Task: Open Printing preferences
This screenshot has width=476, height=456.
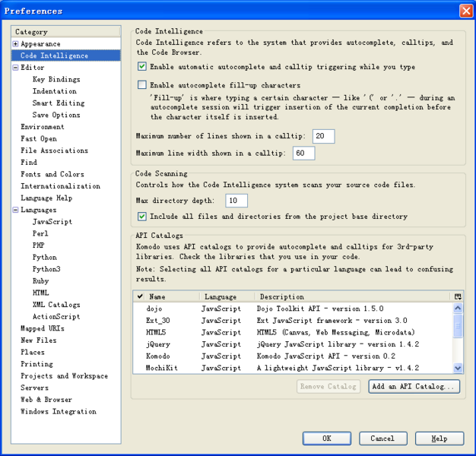Action: coord(36,364)
